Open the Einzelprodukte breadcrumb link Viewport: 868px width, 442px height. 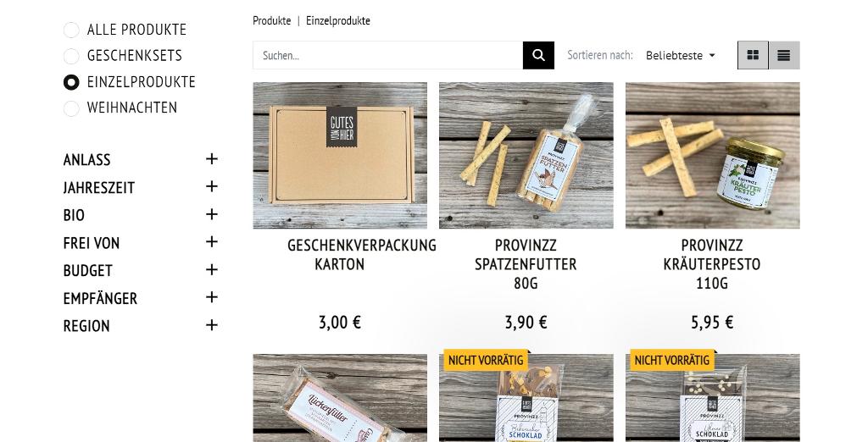click(338, 21)
